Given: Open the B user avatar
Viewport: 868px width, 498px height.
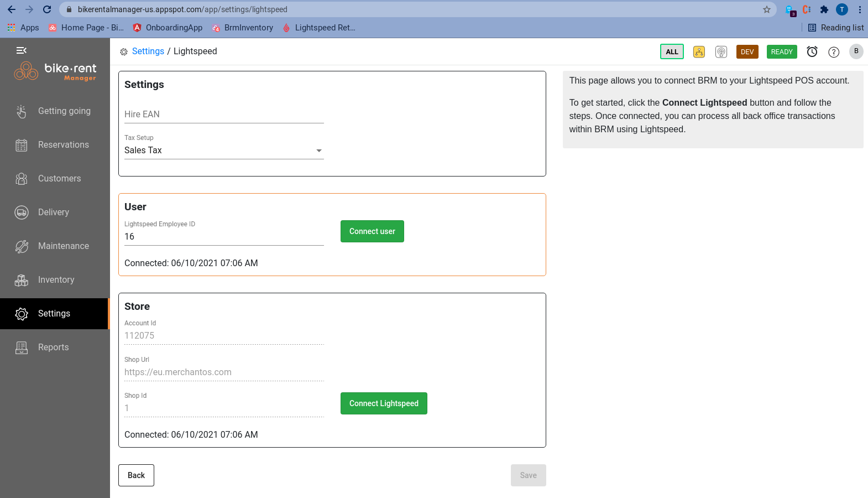Looking at the screenshot, I should tap(856, 51).
